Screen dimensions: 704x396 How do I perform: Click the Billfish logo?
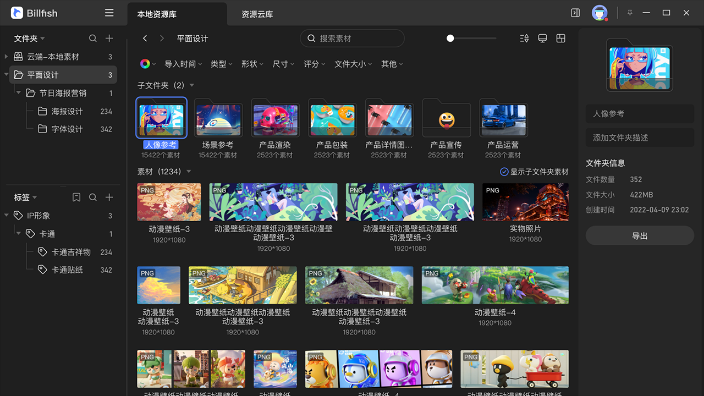(x=17, y=13)
